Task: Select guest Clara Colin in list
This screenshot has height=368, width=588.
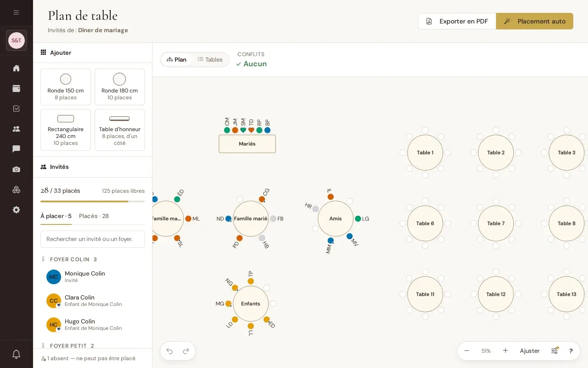Action: (92, 301)
